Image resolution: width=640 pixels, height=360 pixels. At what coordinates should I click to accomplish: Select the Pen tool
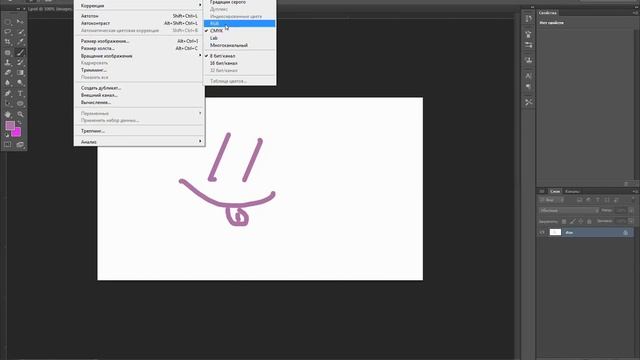[x=8, y=93]
